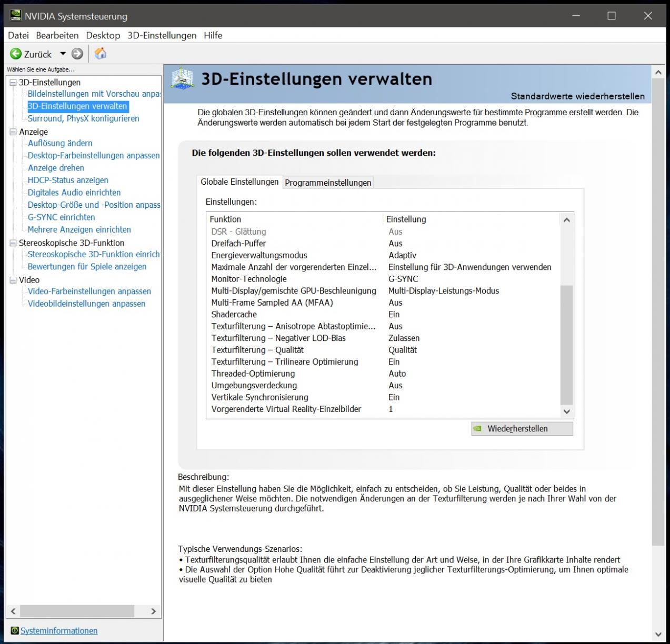Viewport: 670px width, 644px height.
Task: Click the Einstellung column header
Action: point(472,219)
